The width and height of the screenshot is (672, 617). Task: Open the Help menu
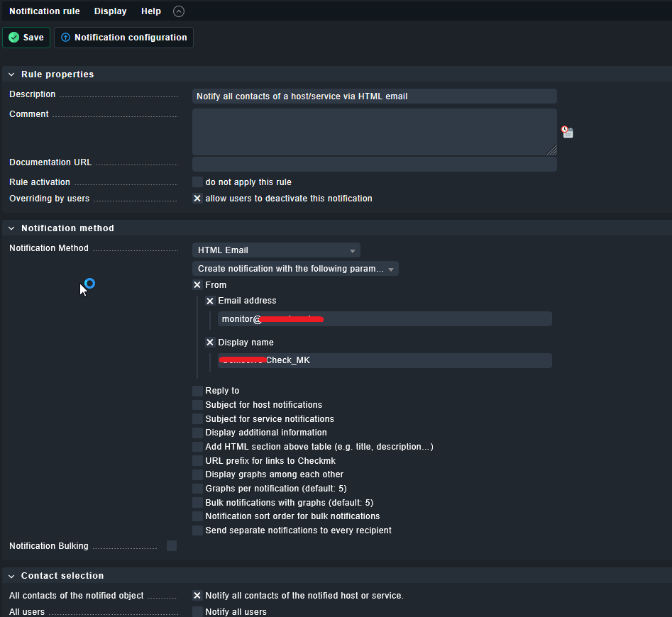point(151,11)
